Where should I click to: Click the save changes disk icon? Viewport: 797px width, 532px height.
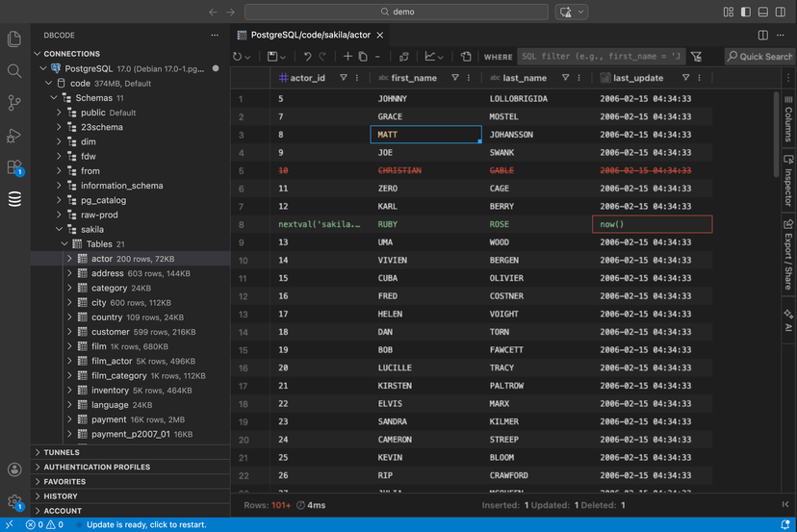click(x=273, y=57)
